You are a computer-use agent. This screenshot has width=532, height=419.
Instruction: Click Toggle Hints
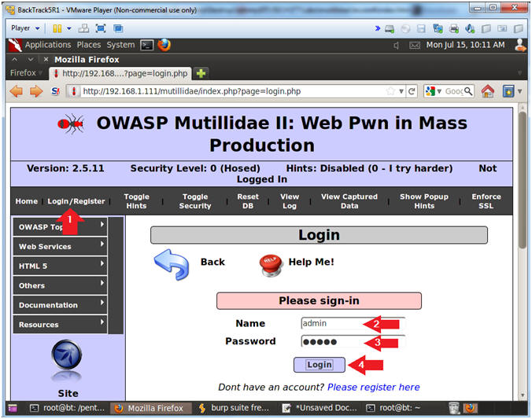click(x=136, y=201)
